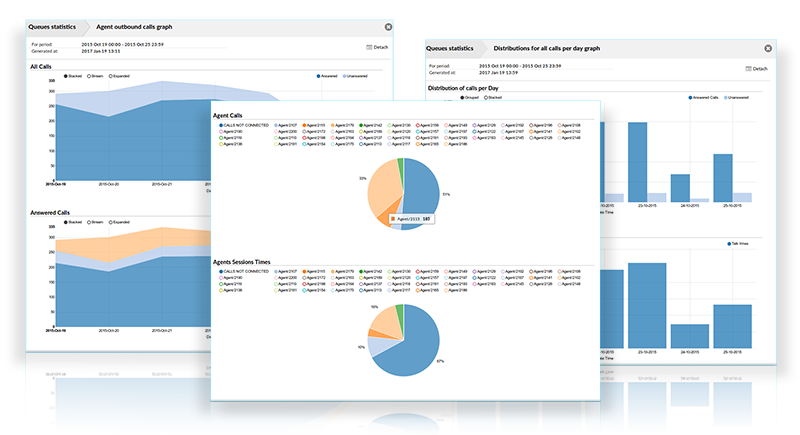Select Stream mode for All Calls chart
Screen dimensions: 800x435
pyautogui.click(x=95, y=76)
